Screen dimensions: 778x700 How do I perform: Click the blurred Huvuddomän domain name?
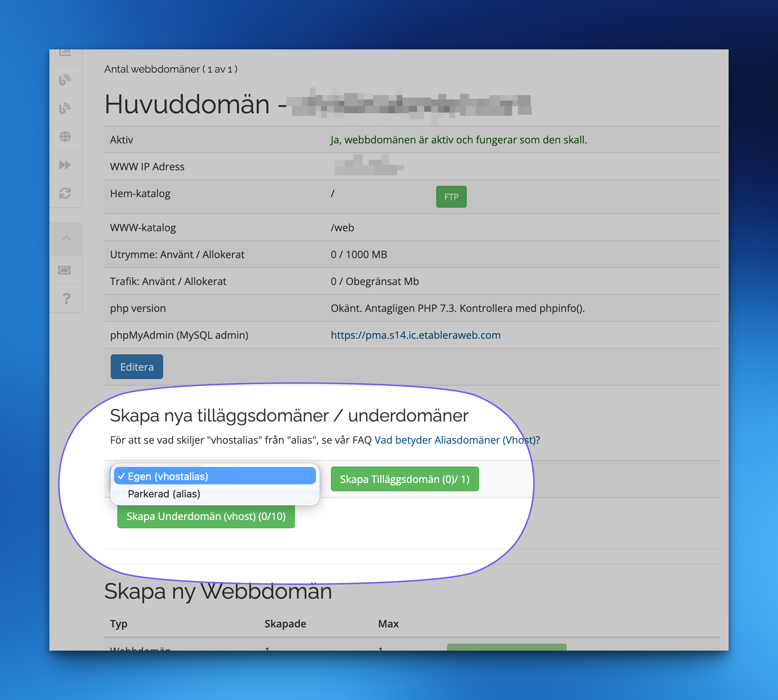pos(410,104)
